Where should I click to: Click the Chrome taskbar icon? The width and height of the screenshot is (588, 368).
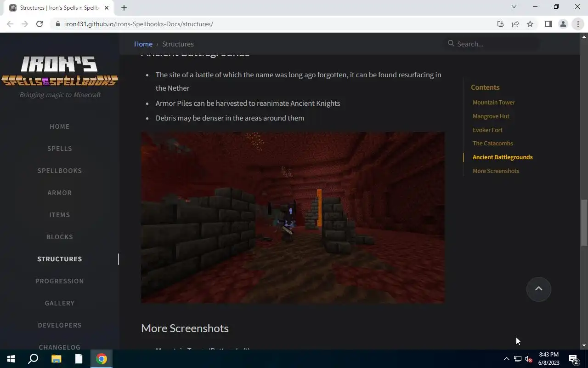click(102, 359)
